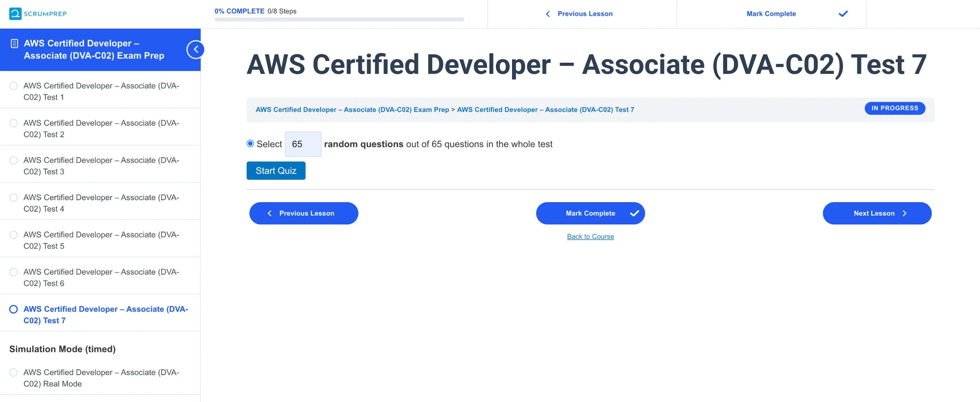This screenshot has width=980, height=402.
Task: Click status circle for Test 6 lesson
Action: 13,272
